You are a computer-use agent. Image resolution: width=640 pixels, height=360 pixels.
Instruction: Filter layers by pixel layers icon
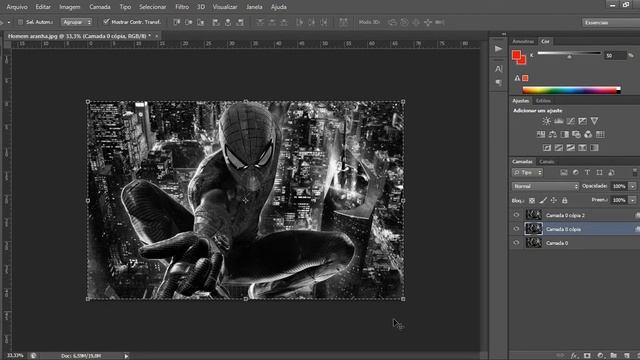(x=564, y=173)
